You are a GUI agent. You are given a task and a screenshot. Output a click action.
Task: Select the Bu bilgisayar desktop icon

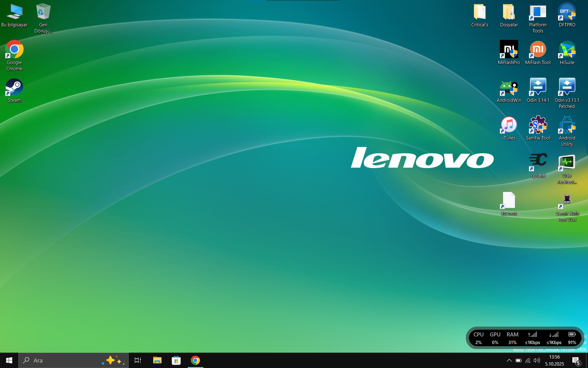point(14,15)
